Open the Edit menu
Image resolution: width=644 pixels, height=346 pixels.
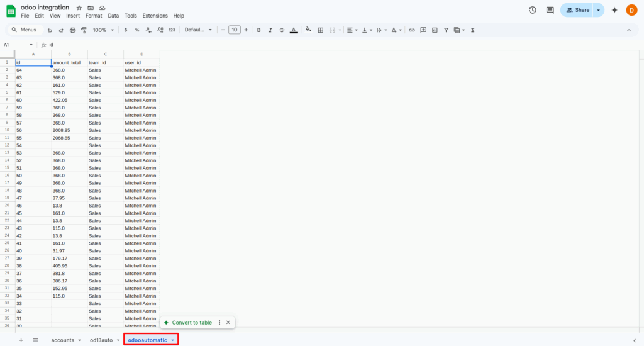coord(39,16)
